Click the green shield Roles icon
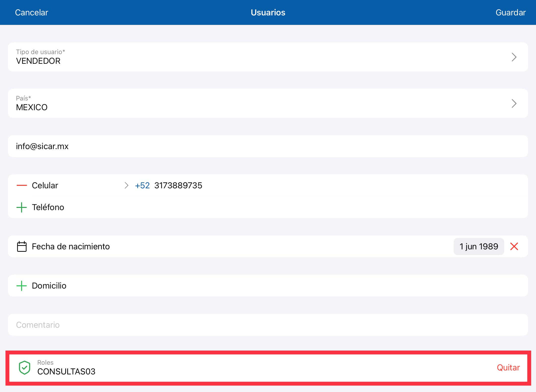Screen dimensions: 536x392 25,367
